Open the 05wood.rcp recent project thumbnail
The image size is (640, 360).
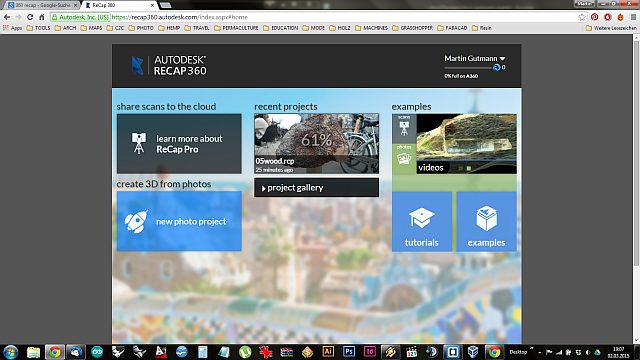(316, 143)
